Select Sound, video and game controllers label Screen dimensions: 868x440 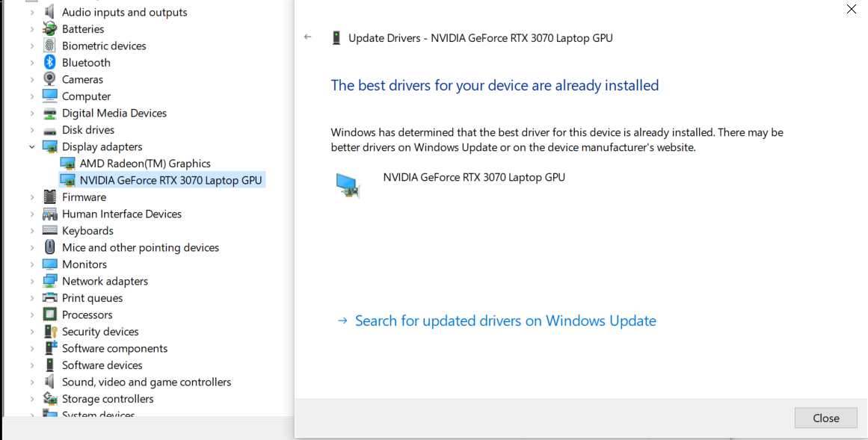click(147, 382)
